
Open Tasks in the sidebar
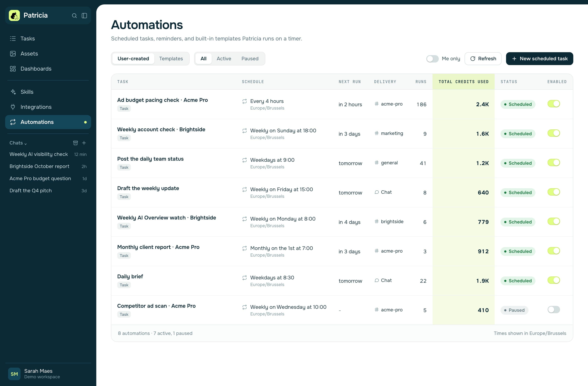(48, 39)
